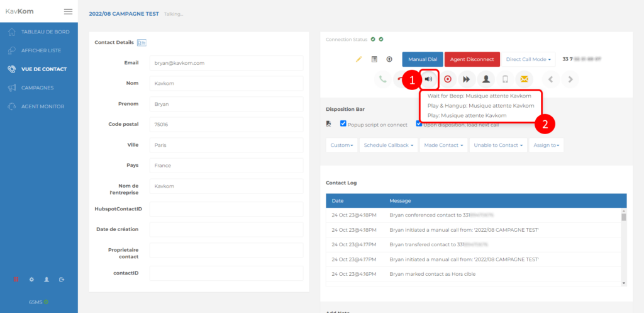Uncheck Popup script on connect
The image size is (644, 313).
[343, 124]
